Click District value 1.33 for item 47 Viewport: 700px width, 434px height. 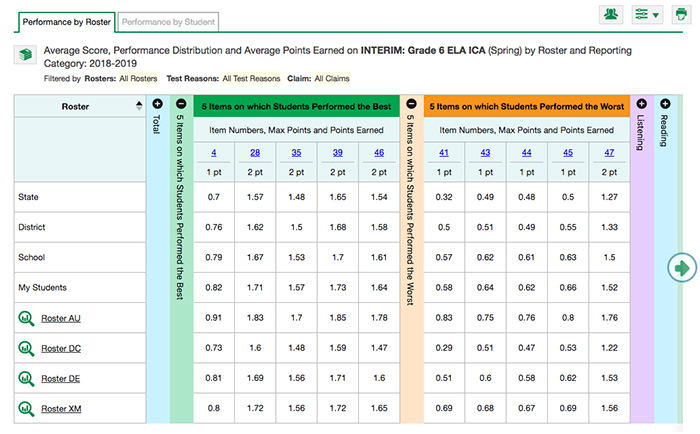click(x=609, y=227)
